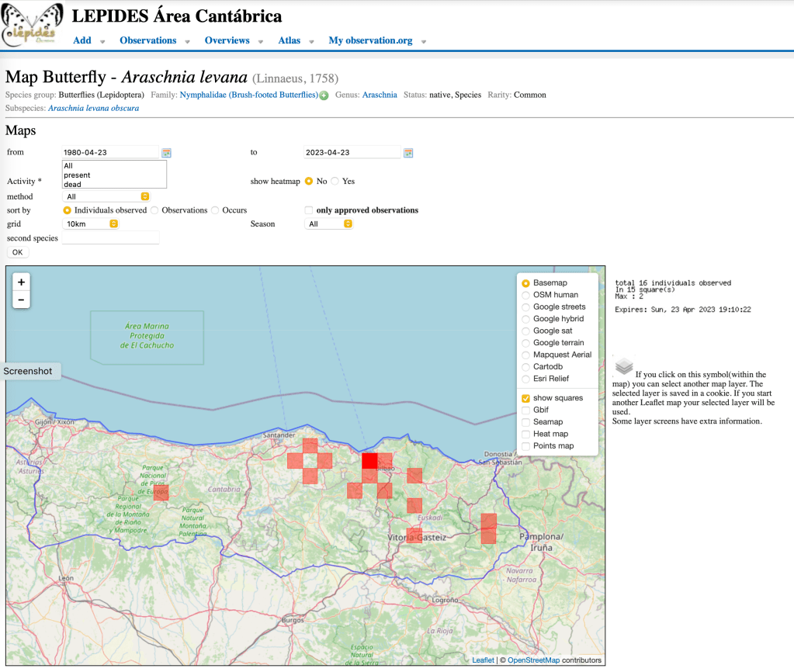Viewport: 794px width, 672px height.
Task: Zoom in on the map with the plus button
Action: click(21, 282)
